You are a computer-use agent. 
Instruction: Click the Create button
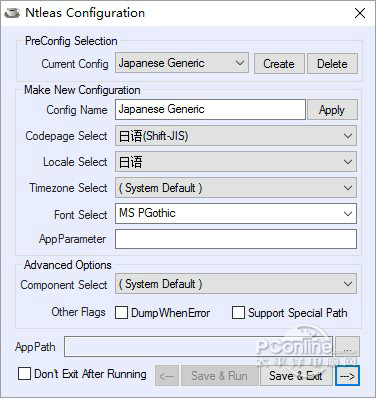[x=279, y=64]
